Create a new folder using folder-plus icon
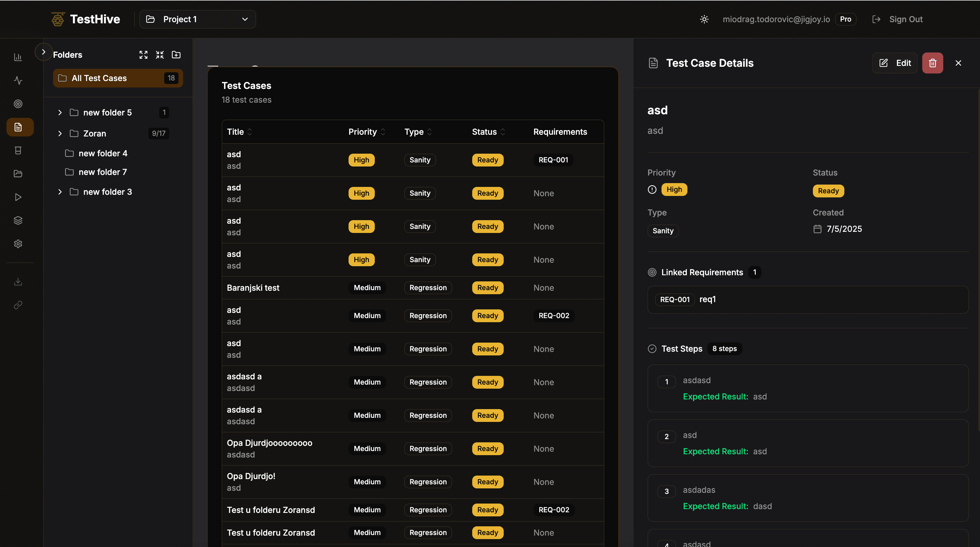 [176, 55]
